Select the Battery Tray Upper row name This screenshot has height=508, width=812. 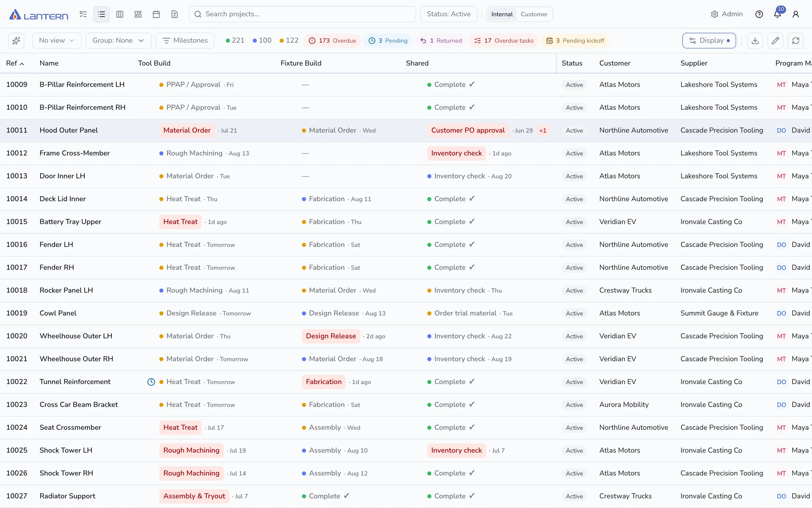pyautogui.click(x=70, y=222)
